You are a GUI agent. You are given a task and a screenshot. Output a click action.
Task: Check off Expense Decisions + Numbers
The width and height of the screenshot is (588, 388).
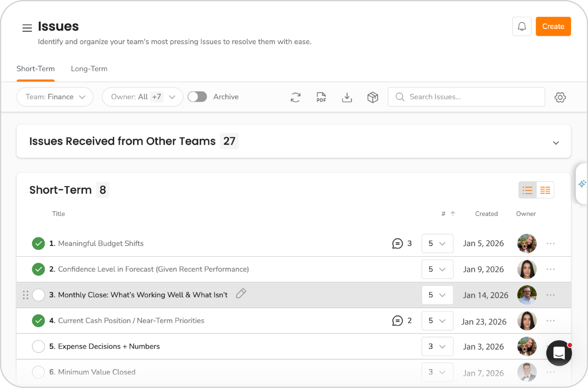(38, 346)
